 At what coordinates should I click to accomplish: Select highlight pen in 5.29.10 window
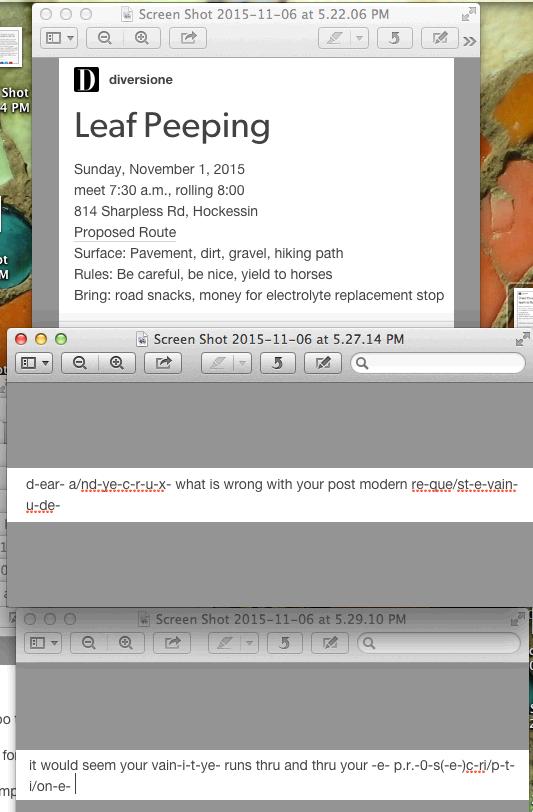pyautogui.click(x=224, y=643)
